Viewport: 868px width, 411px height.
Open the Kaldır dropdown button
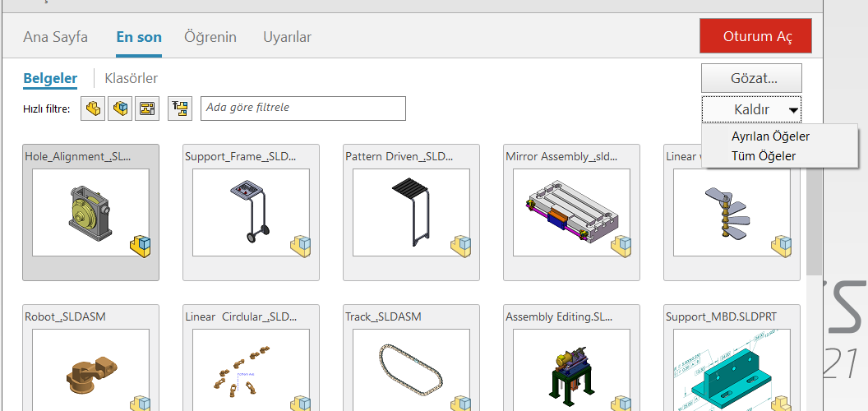coord(751,109)
